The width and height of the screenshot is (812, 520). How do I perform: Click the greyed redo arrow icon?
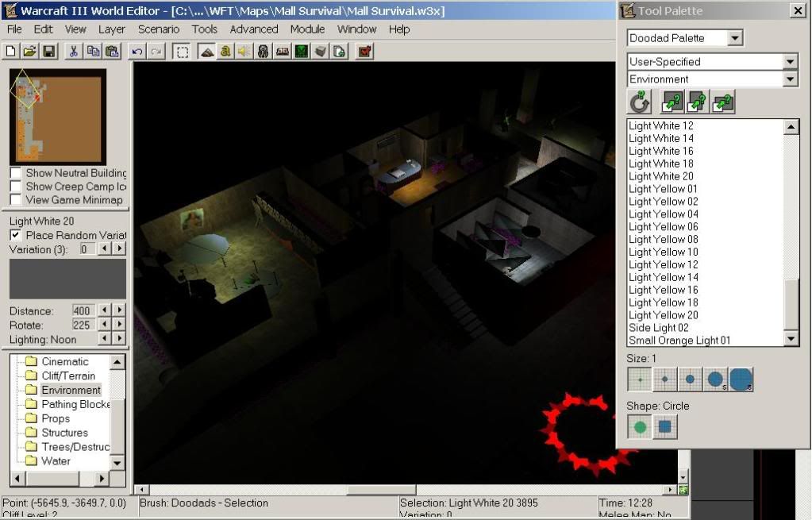[x=156, y=52]
